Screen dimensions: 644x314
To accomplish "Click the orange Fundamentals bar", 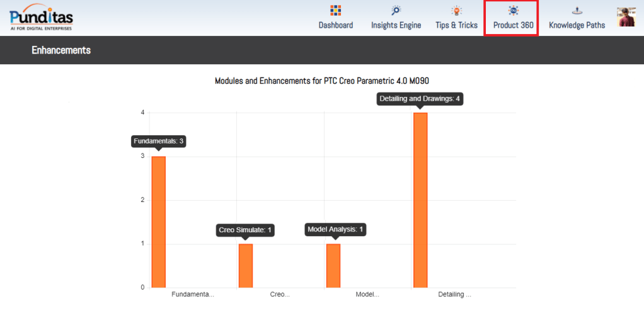I will pyautogui.click(x=158, y=221).
